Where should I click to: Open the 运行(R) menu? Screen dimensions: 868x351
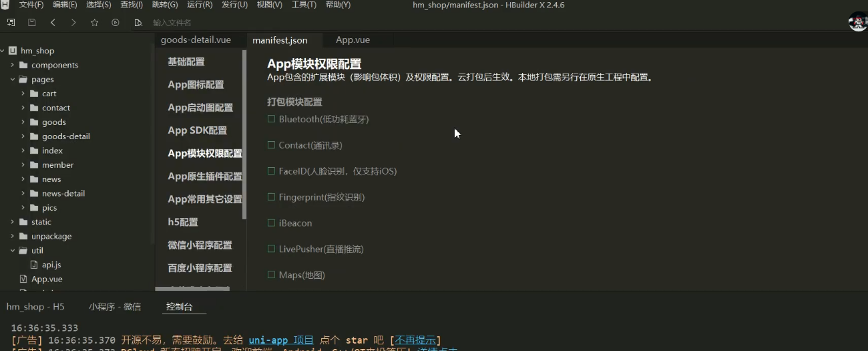coord(200,5)
